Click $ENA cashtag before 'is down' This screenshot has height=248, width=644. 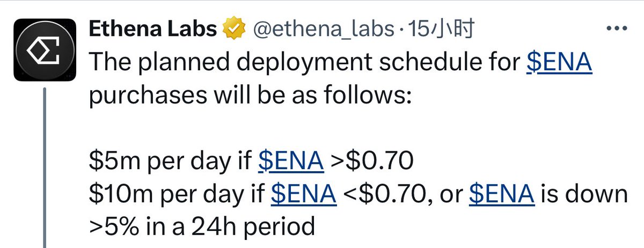pos(502,194)
